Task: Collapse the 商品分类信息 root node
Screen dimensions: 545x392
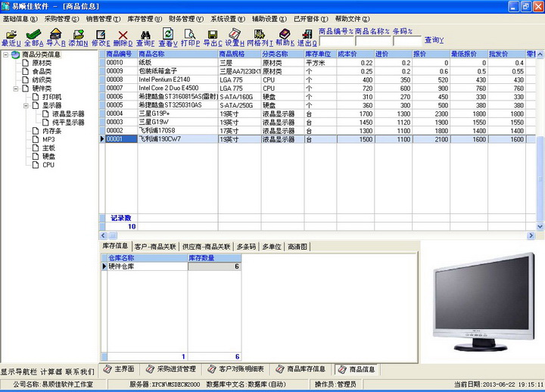Action: coord(6,54)
